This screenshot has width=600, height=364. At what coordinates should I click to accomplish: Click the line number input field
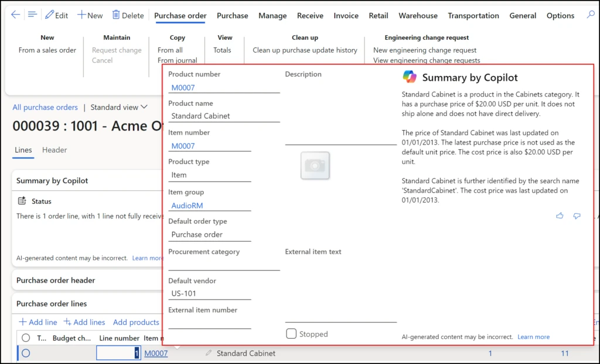pos(119,353)
